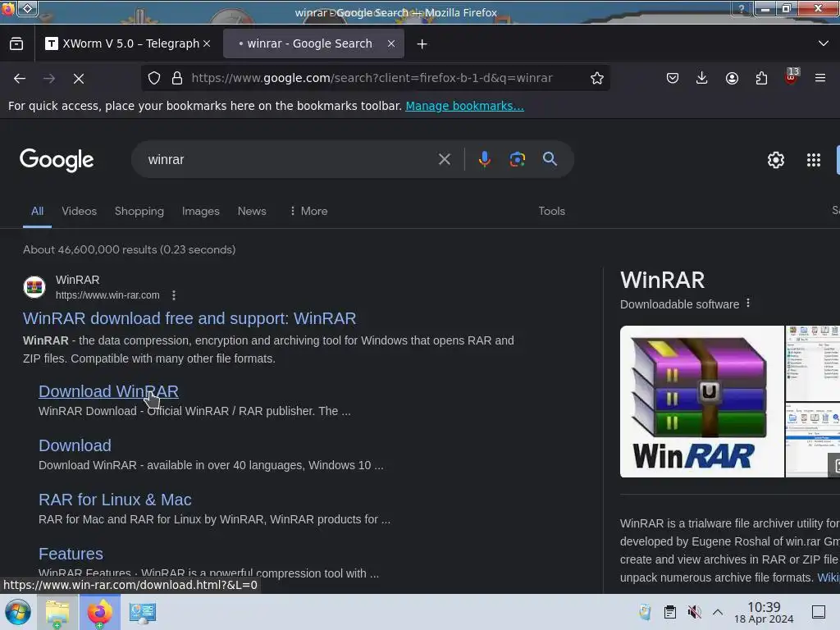The height and width of the screenshot is (630, 840).
Task: Toggle muted volume tray icon
Action: (x=694, y=612)
